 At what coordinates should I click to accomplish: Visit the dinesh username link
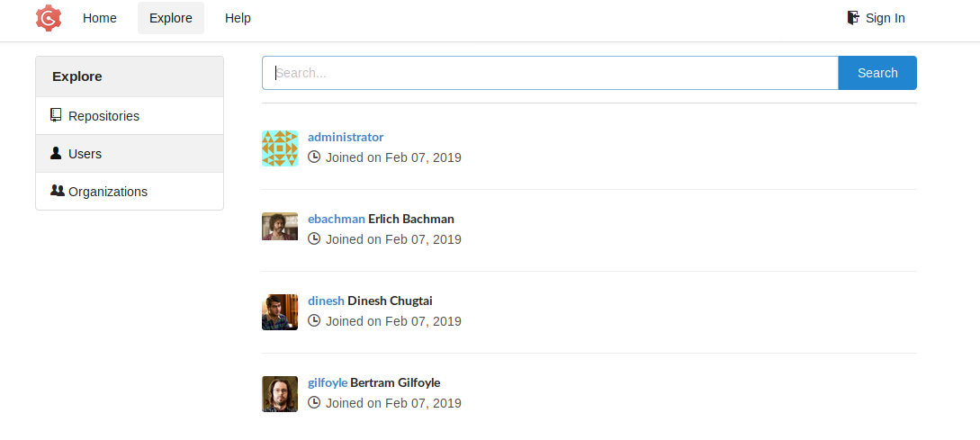[x=326, y=301]
